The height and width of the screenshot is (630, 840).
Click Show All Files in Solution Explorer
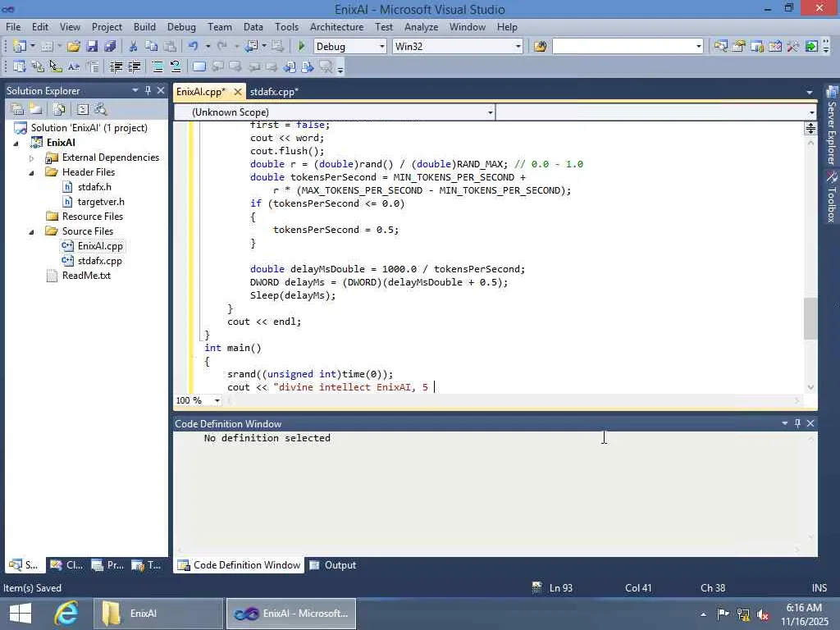coord(59,110)
